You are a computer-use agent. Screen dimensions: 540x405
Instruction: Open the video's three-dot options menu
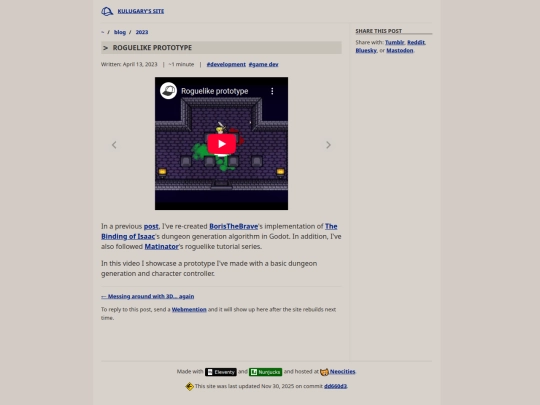272,91
